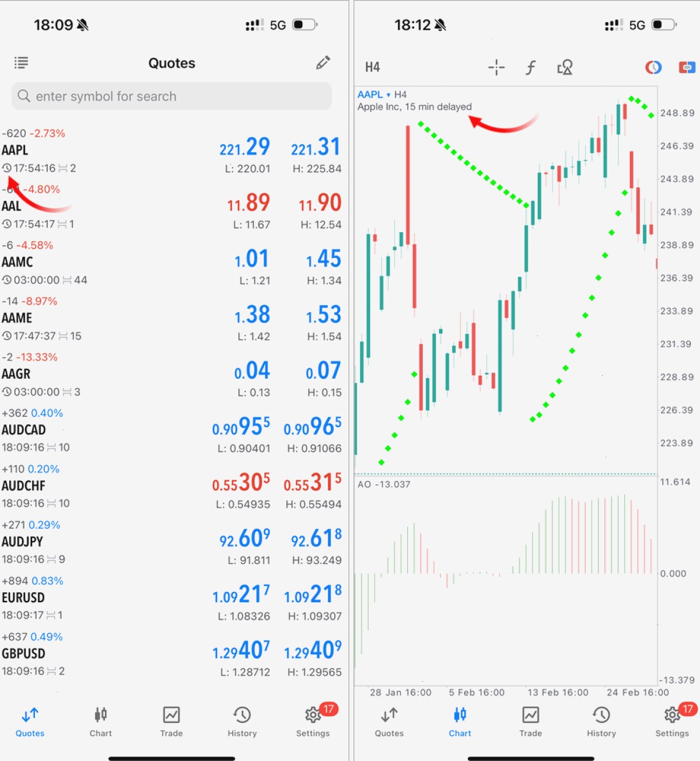Click the symbol search field
Viewport: 700px width, 761px height.
click(x=171, y=96)
